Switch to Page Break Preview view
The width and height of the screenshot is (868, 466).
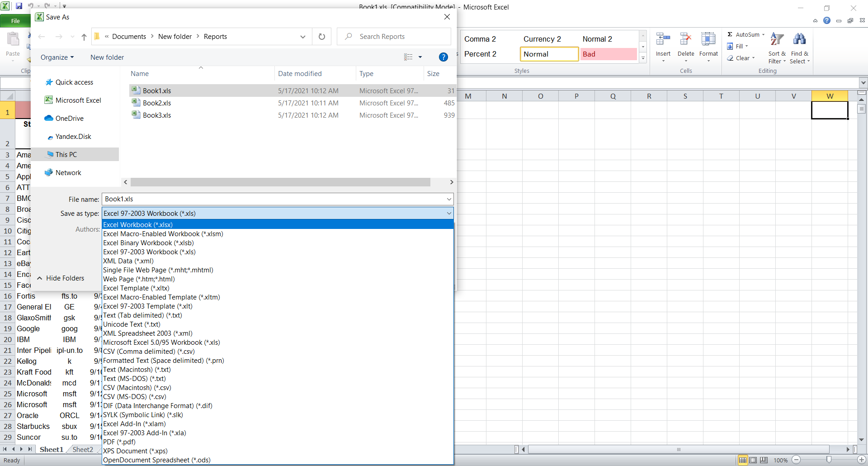764,460
